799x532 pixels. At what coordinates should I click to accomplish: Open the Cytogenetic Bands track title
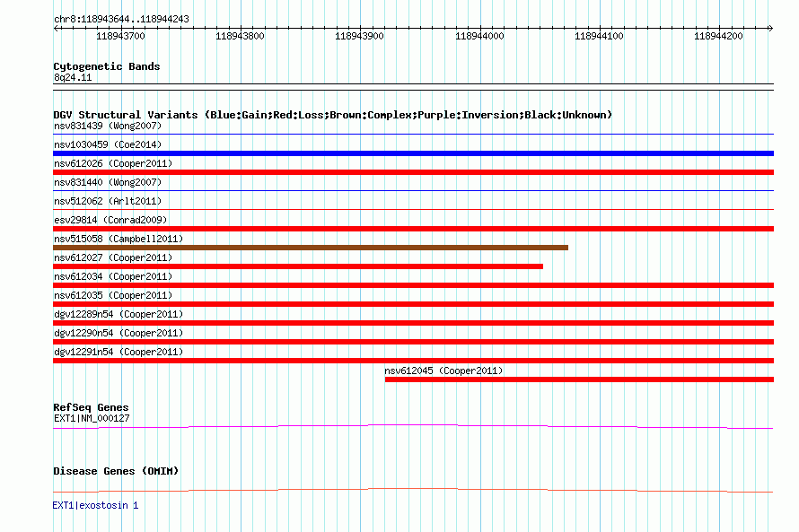[x=107, y=66]
